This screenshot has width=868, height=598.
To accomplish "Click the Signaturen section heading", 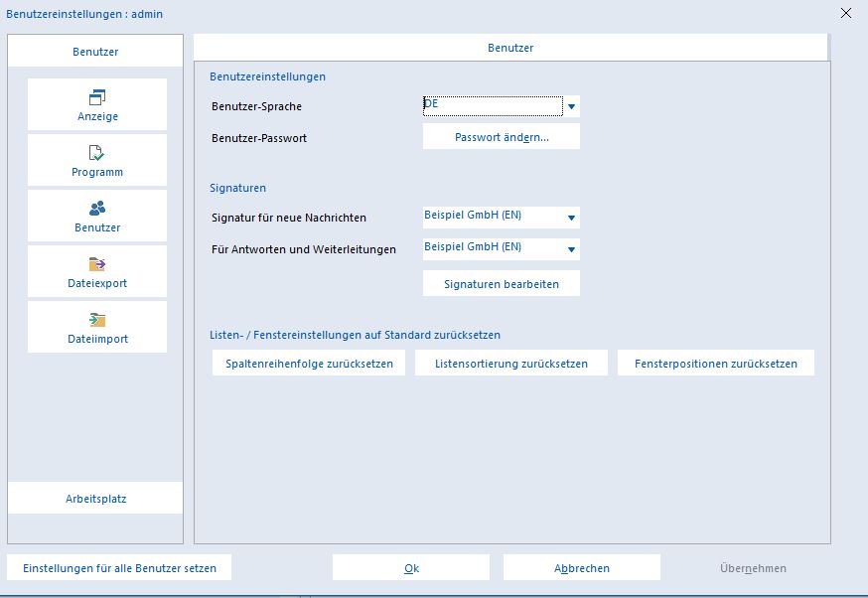I will pyautogui.click(x=237, y=188).
